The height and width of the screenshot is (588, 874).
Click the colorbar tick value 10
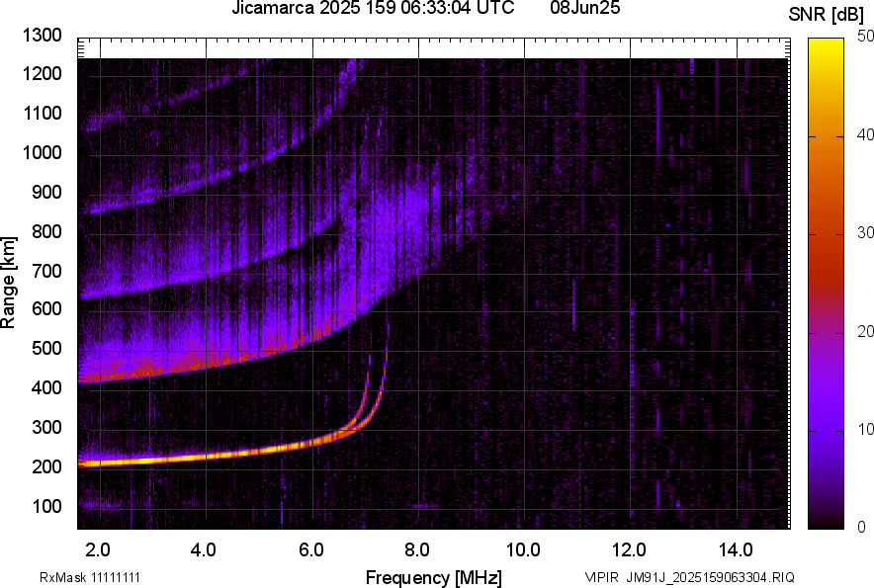pyautogui.click(x=865, y=429)
